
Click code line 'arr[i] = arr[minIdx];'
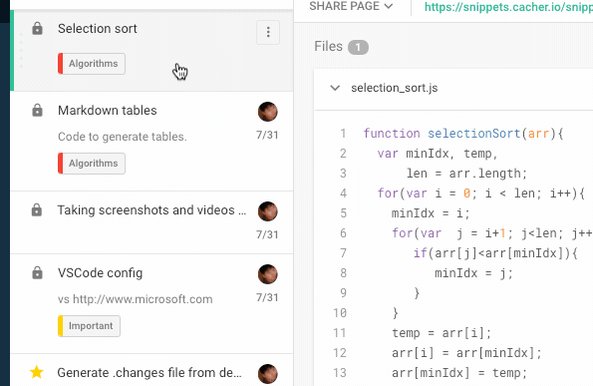coord(467,353)
